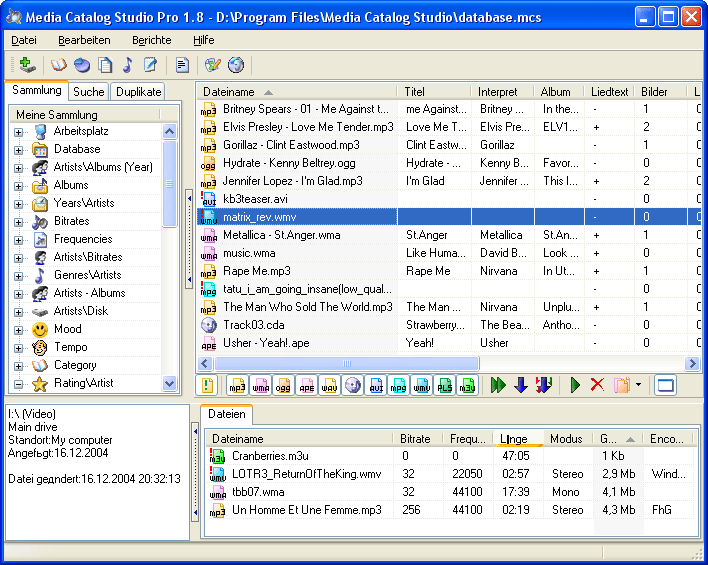Sort by Titel column header
708x565 pixels.
(434, 92)
